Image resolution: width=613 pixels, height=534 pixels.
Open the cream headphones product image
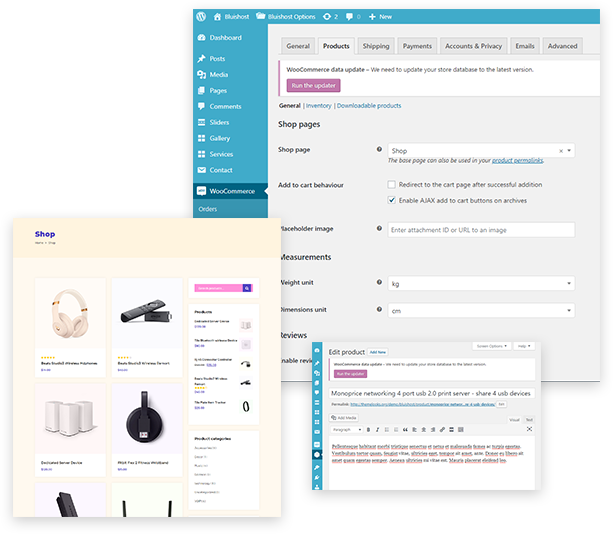(x=70, y=313)
